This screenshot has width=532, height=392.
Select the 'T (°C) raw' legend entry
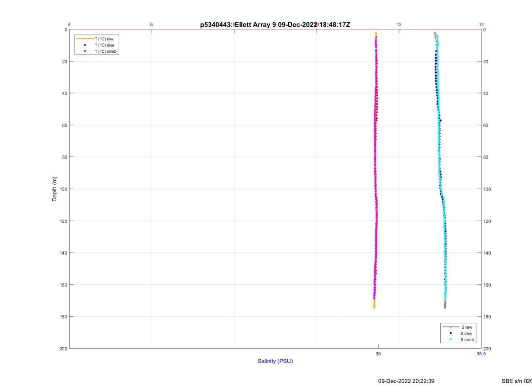(x=96, y=39)
